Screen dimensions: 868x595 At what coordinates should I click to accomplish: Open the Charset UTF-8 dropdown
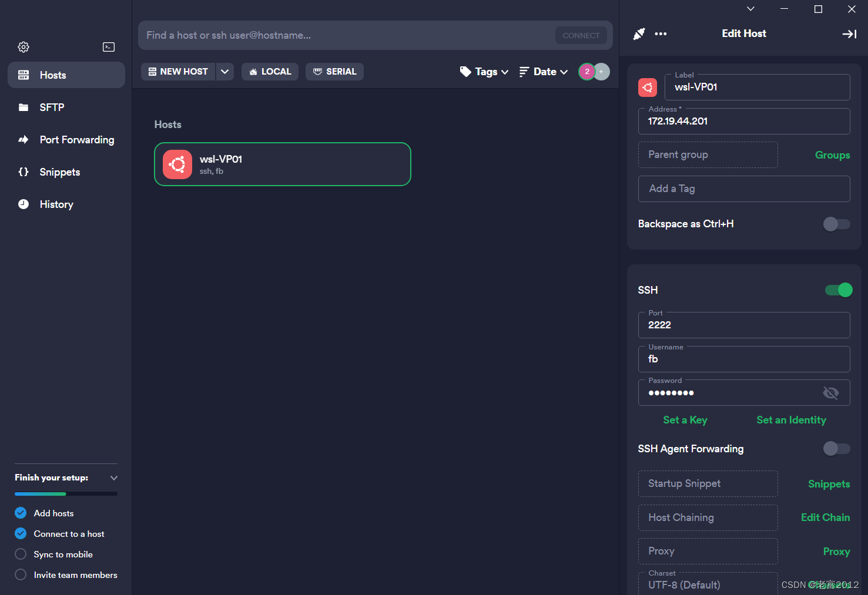[x=708, y=584]
